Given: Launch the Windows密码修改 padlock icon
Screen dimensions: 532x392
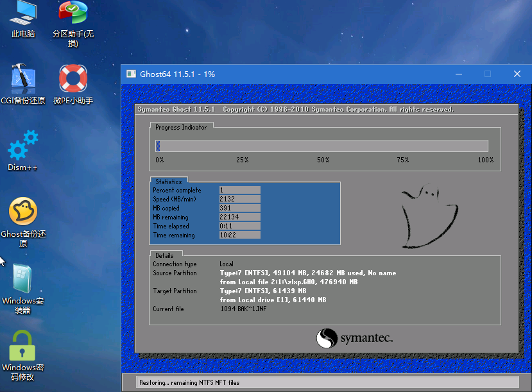Looking at the screenshot, I should tap(22, 355).
